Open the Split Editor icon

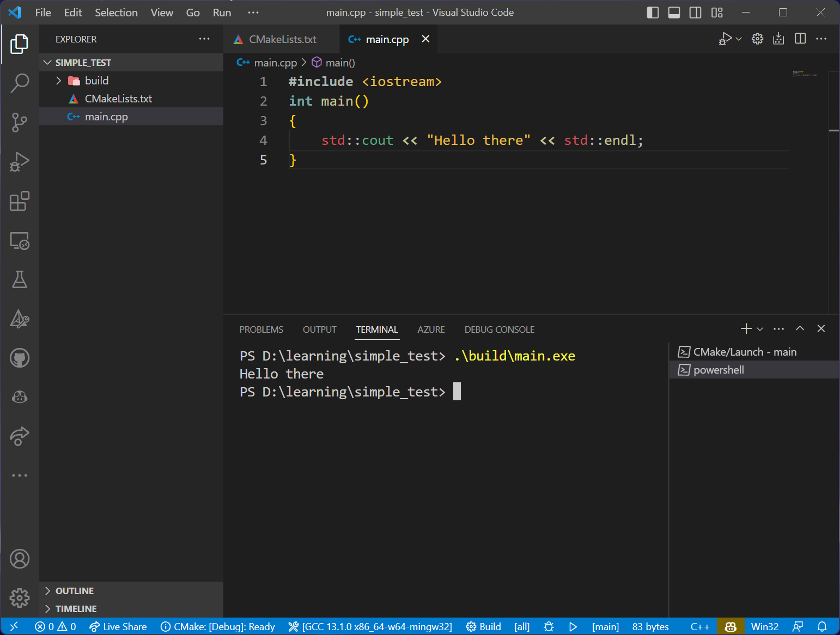click(800, 39)
